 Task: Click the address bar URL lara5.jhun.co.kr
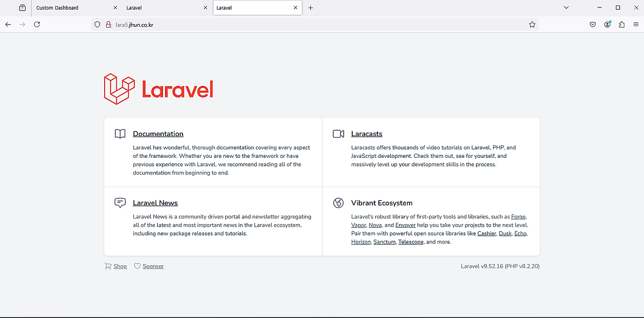coord(134,24)
